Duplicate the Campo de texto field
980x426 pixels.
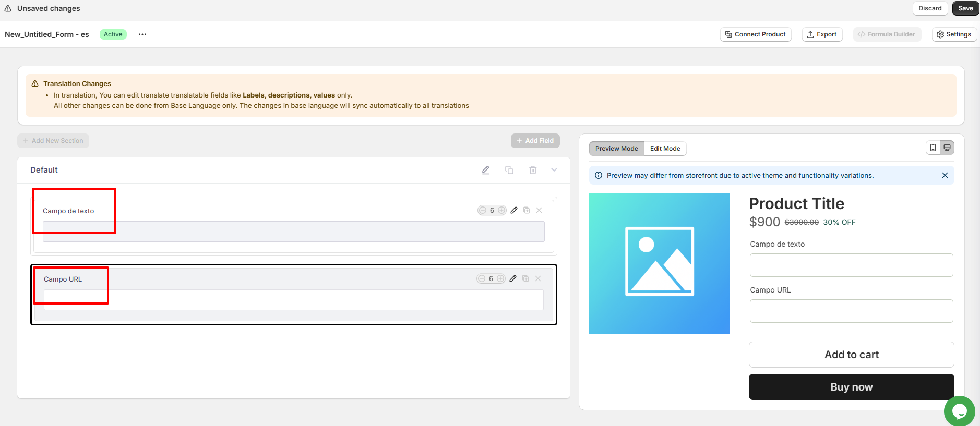coord(527,210)
